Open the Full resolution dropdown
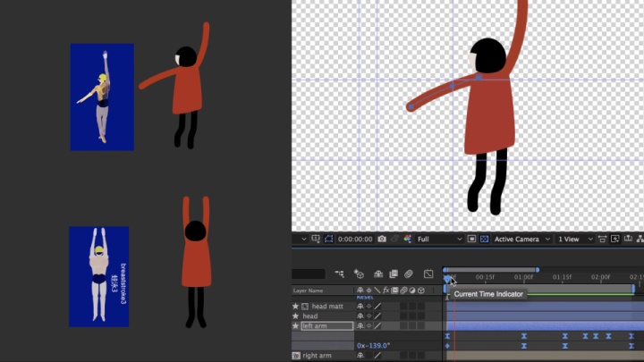 (436, 240)
